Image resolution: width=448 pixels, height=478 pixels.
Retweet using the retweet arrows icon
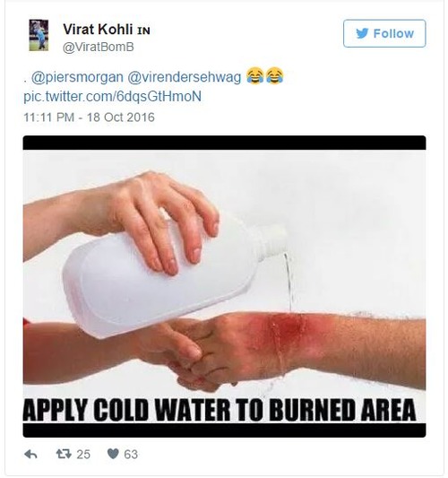64,454
